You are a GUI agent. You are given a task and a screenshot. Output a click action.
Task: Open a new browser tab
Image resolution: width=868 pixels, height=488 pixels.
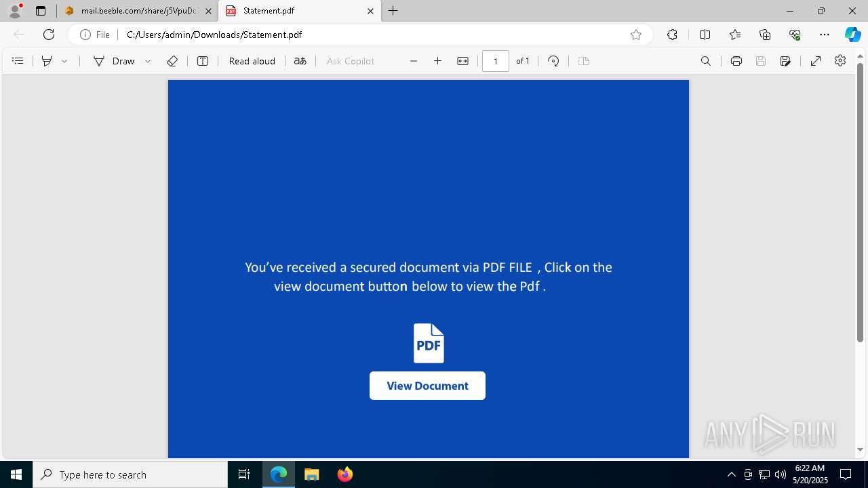click(x=393, y=11)
